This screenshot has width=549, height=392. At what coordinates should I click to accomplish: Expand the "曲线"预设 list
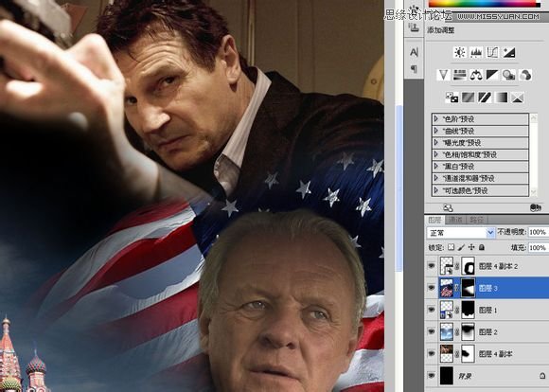coord(436,131)
